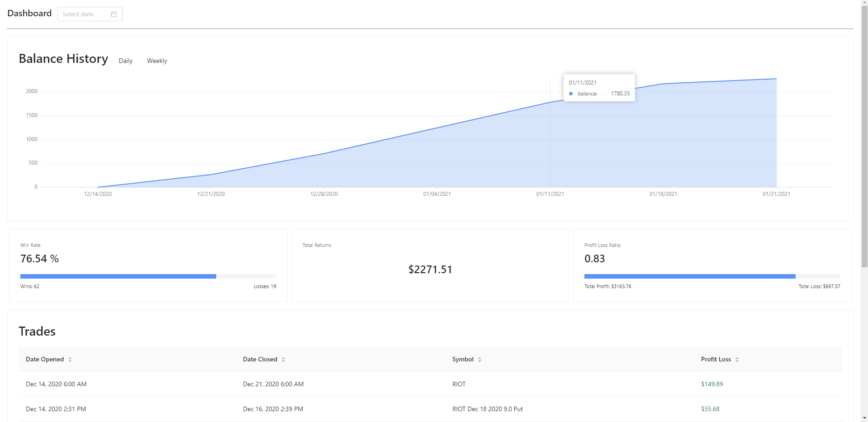Click the Win Rate progress bar
The width and height of the screenshot is (868, 422).
[148, 276]
